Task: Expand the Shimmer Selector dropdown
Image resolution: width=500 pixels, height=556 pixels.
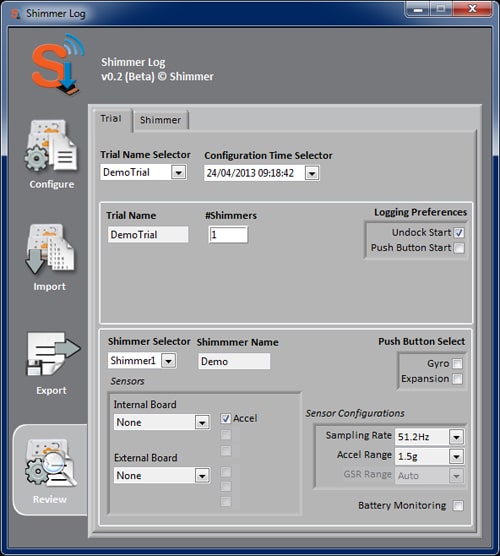Action: click(x=169, y=361)
